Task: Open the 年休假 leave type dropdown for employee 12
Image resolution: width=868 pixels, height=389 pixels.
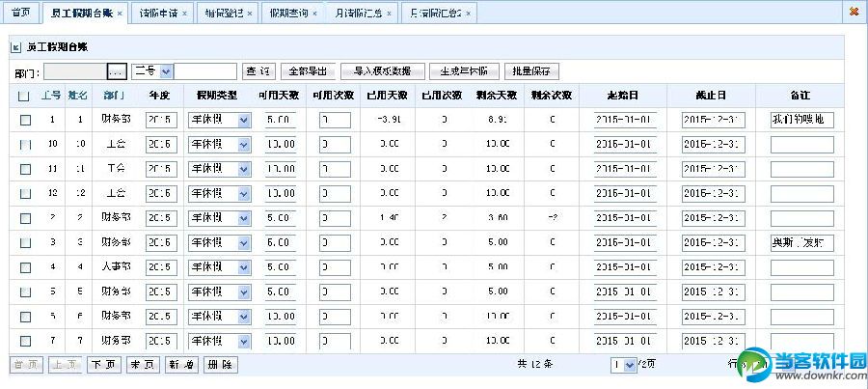Action: click(x=244, y=193)
